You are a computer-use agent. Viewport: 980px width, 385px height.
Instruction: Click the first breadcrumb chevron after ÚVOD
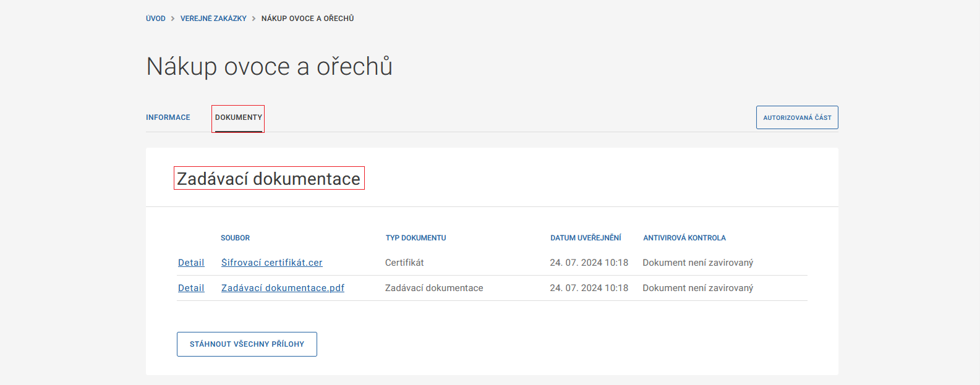click(x=173, y=19)
